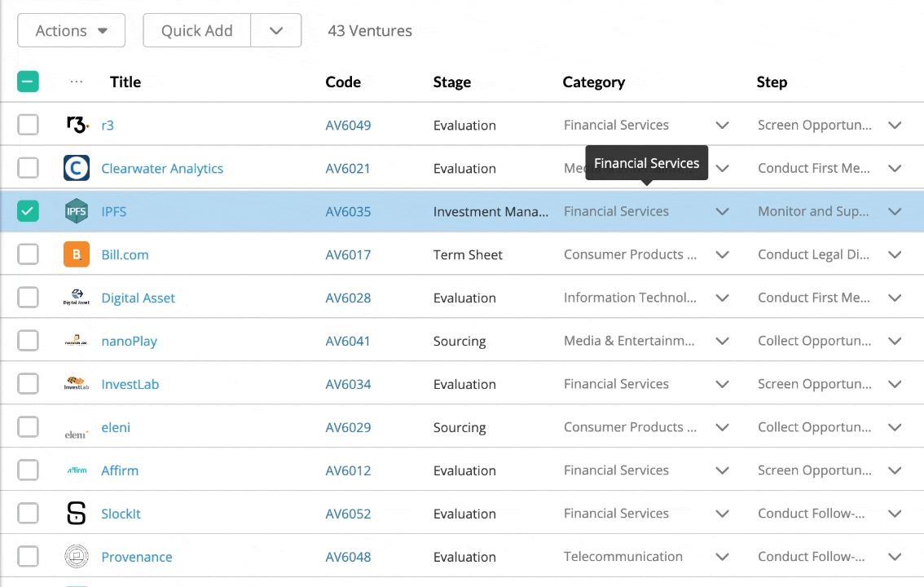Viewport: 924px width, 587px height.
Task: Sort by the Step column header
Action: click(x=772, y=82)
